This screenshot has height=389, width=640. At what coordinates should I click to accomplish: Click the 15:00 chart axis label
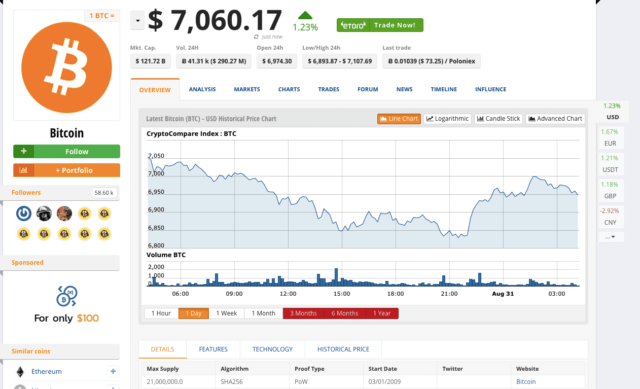[x=342, y=294]
